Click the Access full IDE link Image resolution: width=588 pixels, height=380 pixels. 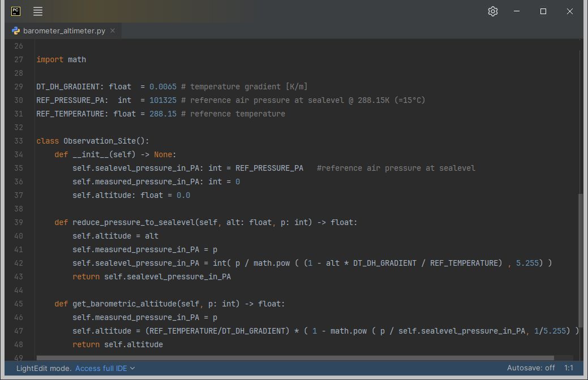101,368
